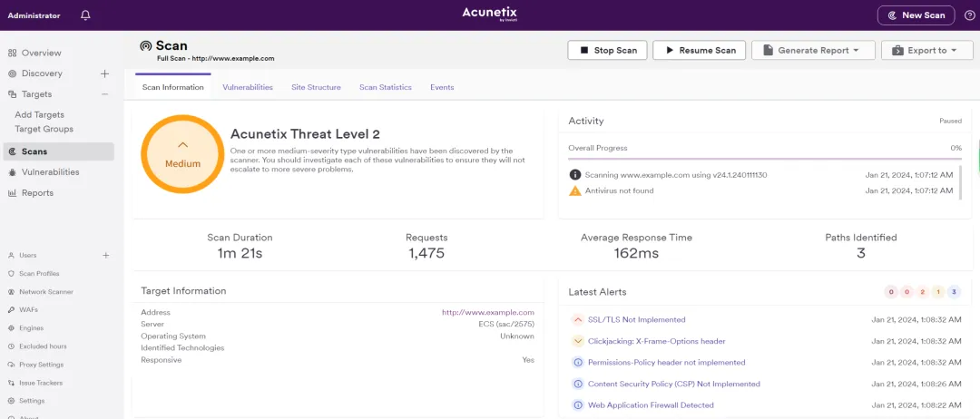Viewport: 980px width, 419px height.
Task: Click the Stop Scan button
Action: (607, 51)
